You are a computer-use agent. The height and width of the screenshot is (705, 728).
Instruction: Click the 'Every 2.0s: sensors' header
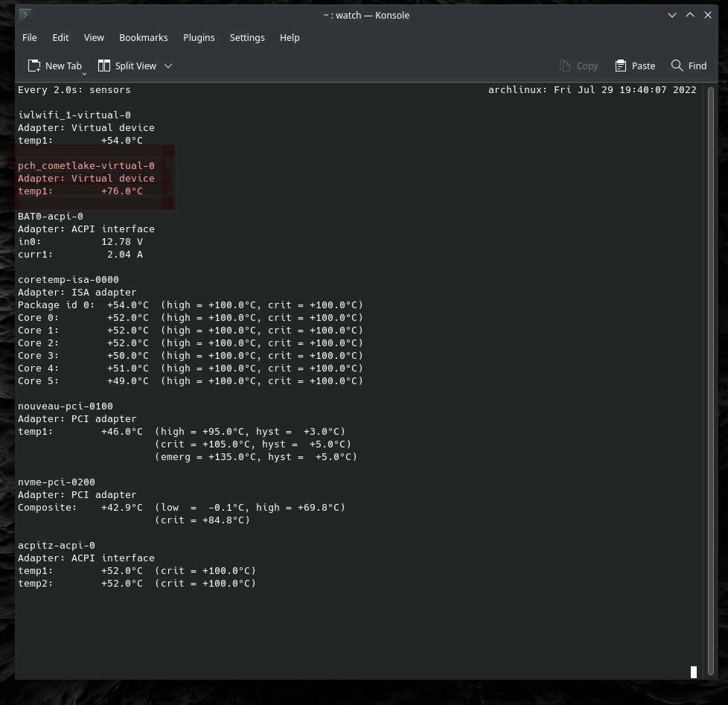coord(74,89)
